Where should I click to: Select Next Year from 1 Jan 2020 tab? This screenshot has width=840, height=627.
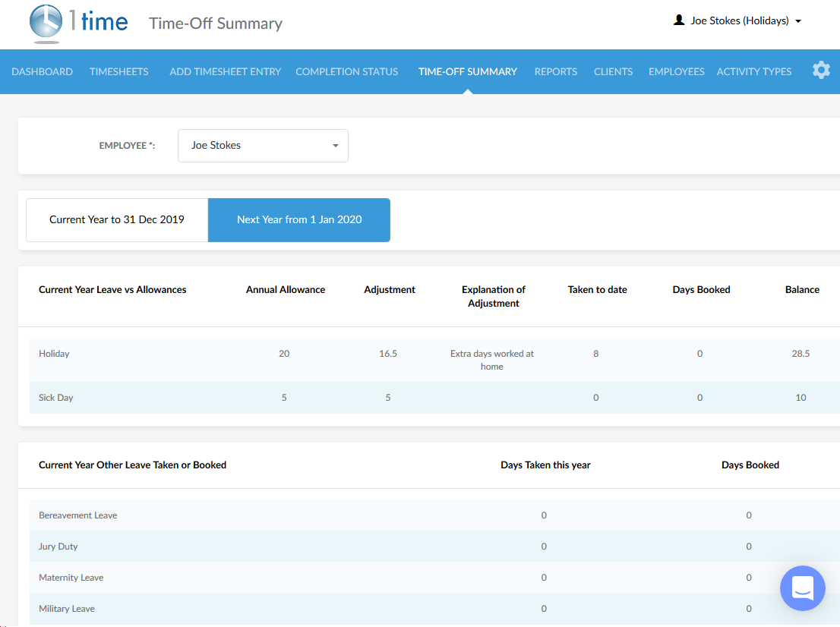(299, 220)
